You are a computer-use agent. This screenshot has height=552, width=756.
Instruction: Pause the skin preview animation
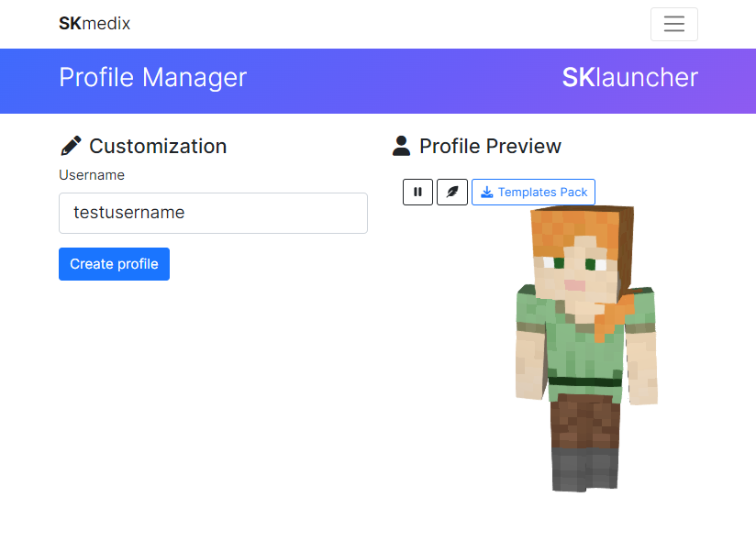418,193
